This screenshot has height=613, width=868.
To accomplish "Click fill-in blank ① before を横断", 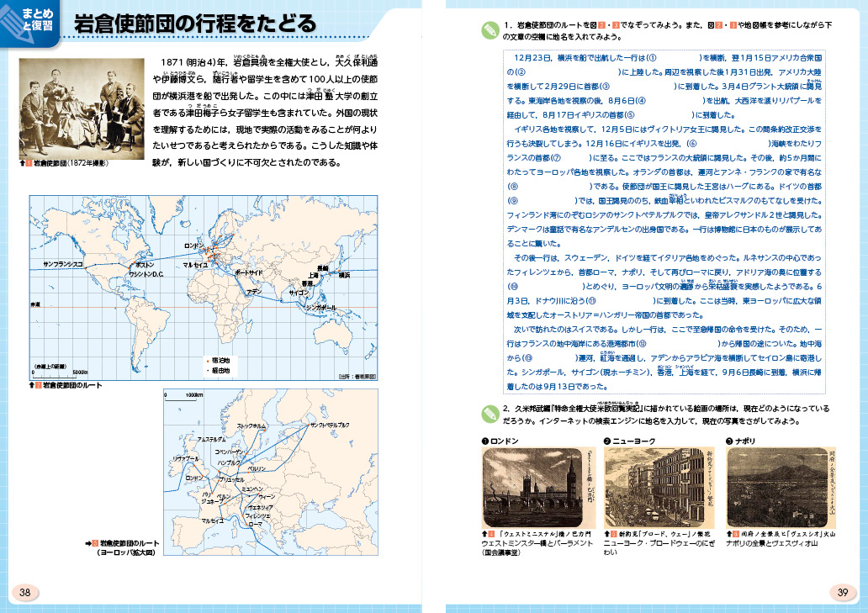I will click(x=678, y=57).
